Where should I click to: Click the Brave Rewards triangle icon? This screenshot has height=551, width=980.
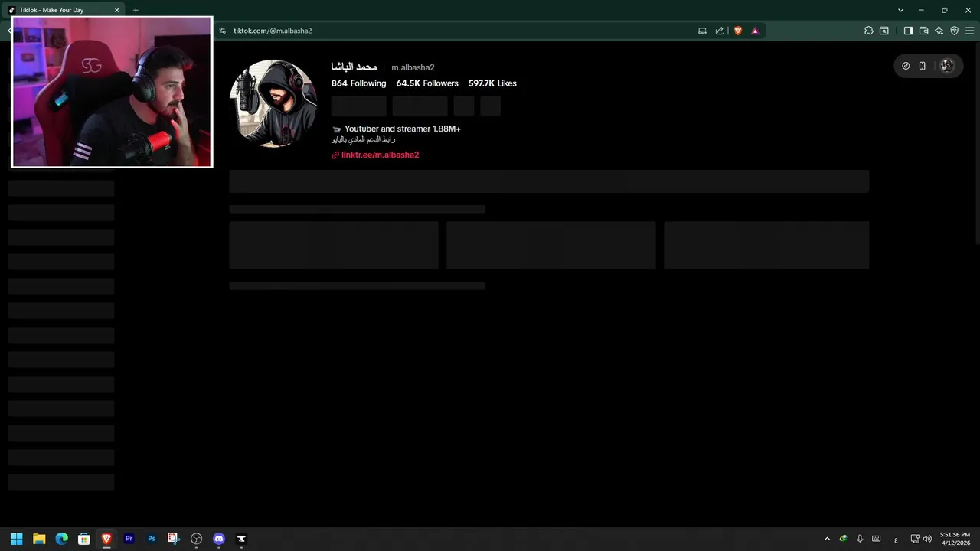click(755, 31)
